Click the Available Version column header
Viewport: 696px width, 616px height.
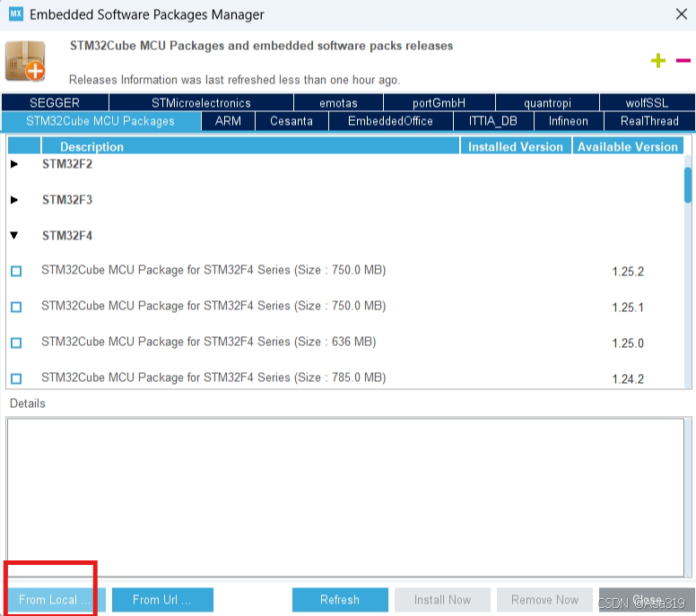click(628, 146)
